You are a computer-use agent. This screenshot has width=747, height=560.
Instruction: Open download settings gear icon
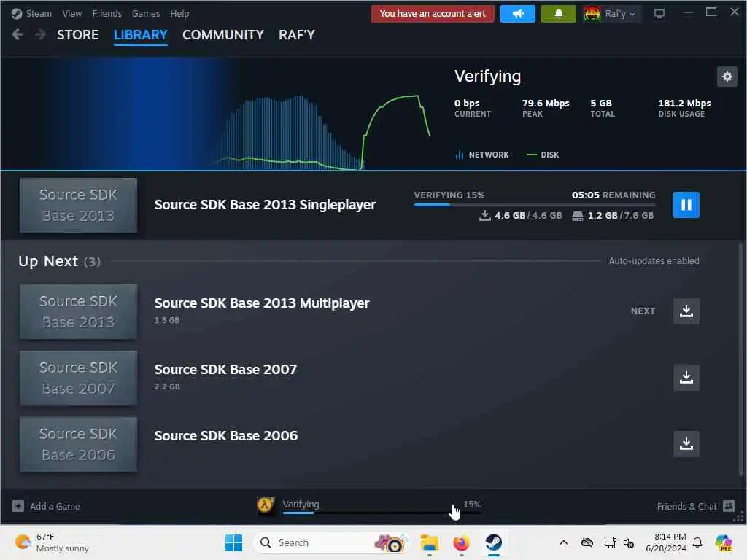727,77
